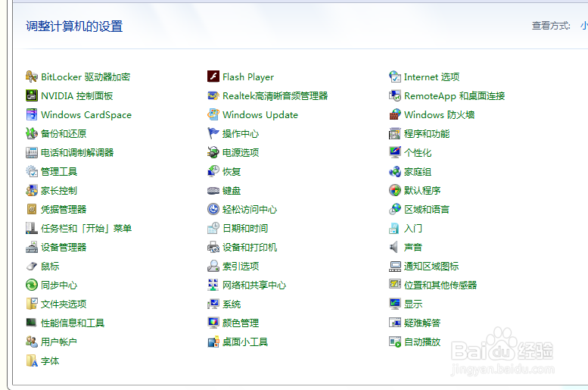Click the 个性化 icon
The image size is (588, 390).
coord(395,152)
